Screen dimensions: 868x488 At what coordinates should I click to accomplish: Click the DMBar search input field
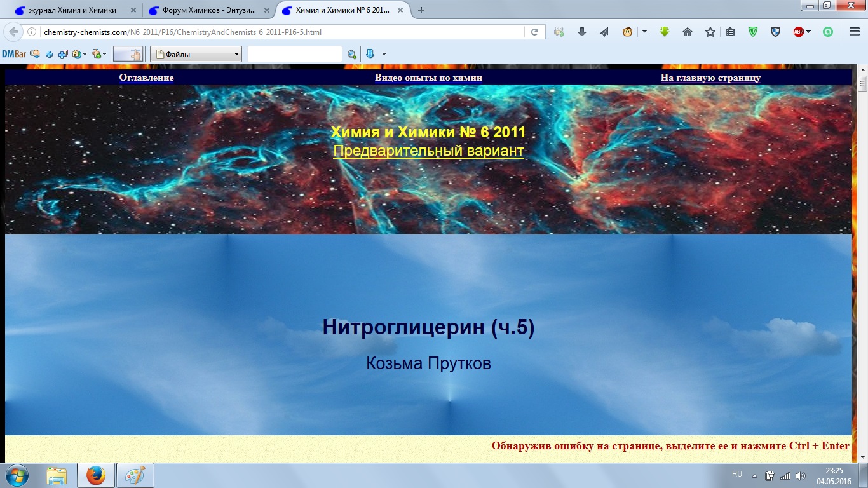click(294, 55)
